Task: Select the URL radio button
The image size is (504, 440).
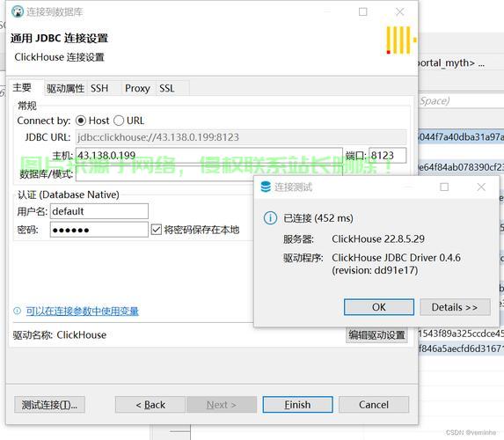Action: point(119,121)
